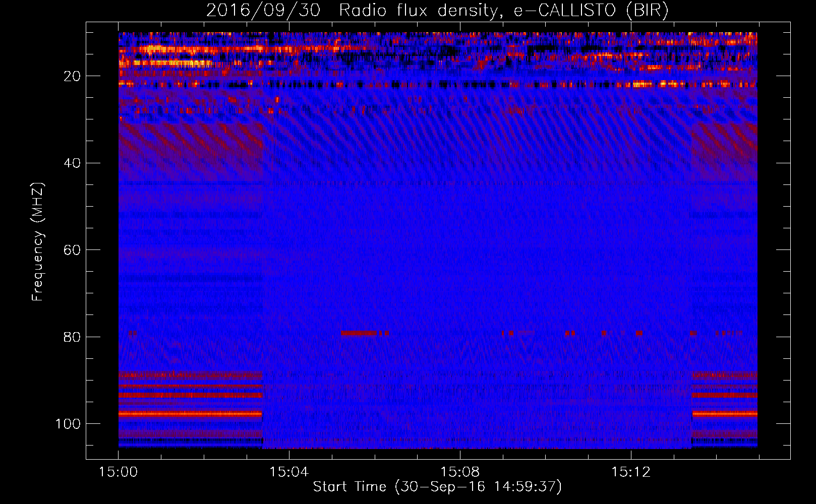Click the long red burst near 80 MHz
The image size is (816, 504).
pyautogui.click(x=359, y=333)
